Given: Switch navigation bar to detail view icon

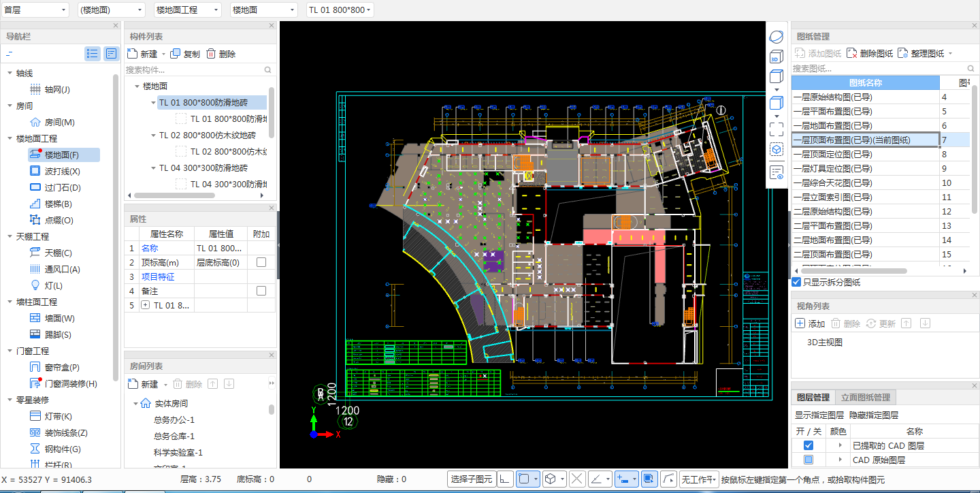Looking at the screenshot, I should [110, 54].
